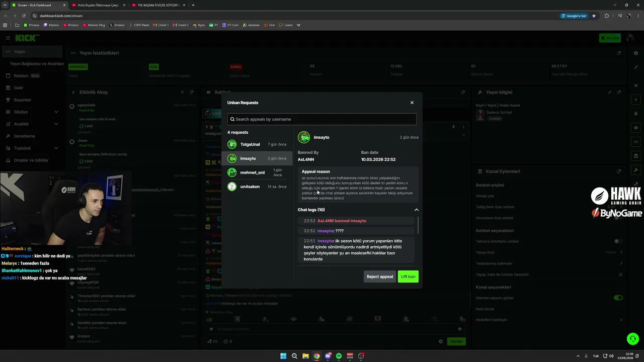Select TolgaUnal's unban request
The width and height of the screenshot is (644, 362).
pyautogui.click(x=257, y=144)
